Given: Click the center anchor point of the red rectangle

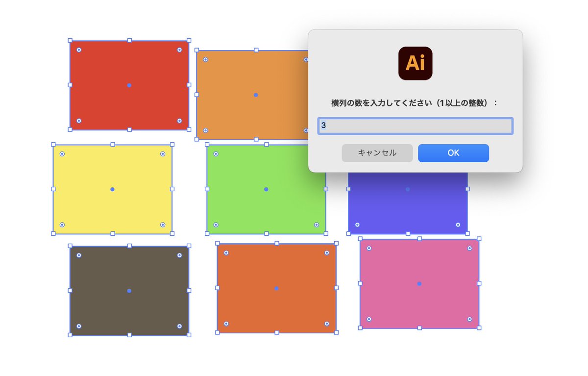Looking at the screenshot, I should coord(129,85).
